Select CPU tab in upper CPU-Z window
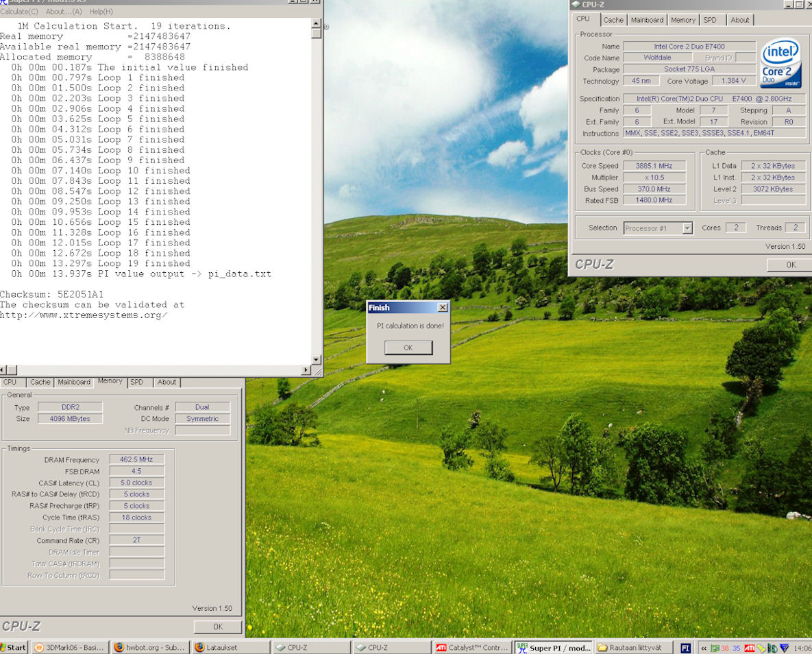This screenshot has height=654, width=812. (x=583, y=19)
